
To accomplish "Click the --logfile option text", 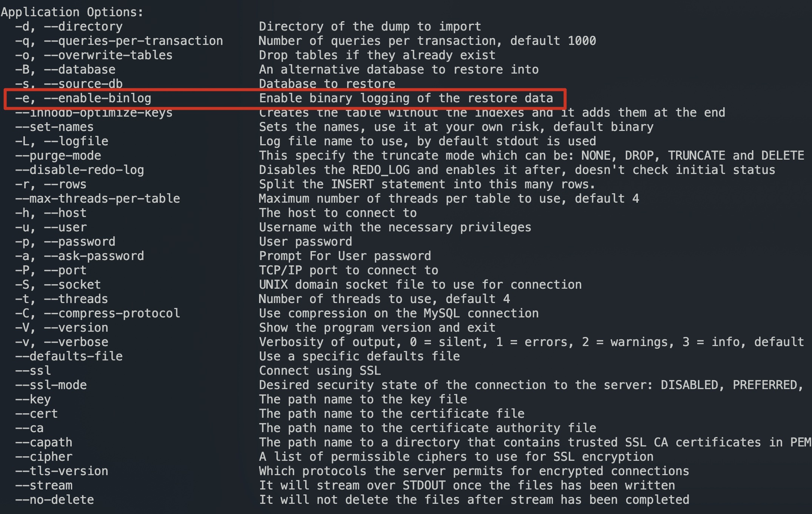I will [x=76, y=142].
